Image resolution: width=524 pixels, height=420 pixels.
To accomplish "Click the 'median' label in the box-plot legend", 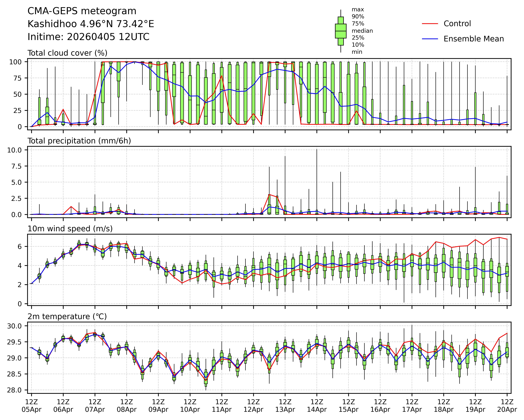I will click(362, 31).
